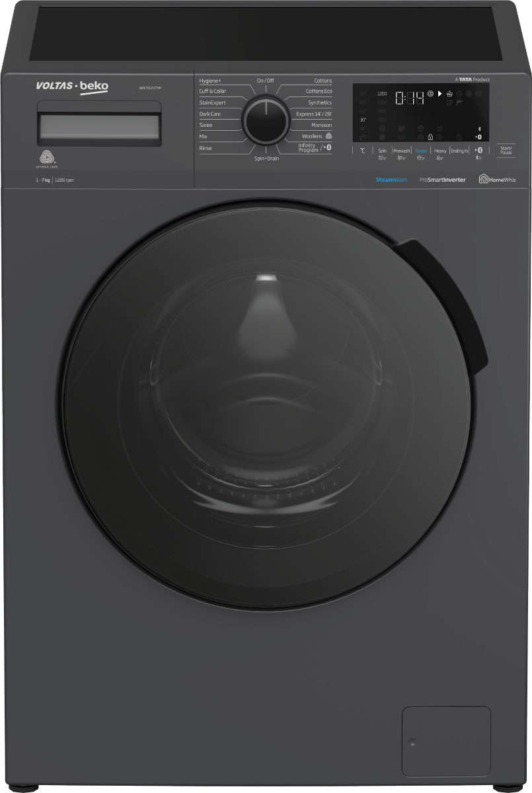The height and width of the screenshot is (793, 532).
Task: Select the Cottons program label
Action: tap(323, 81)
